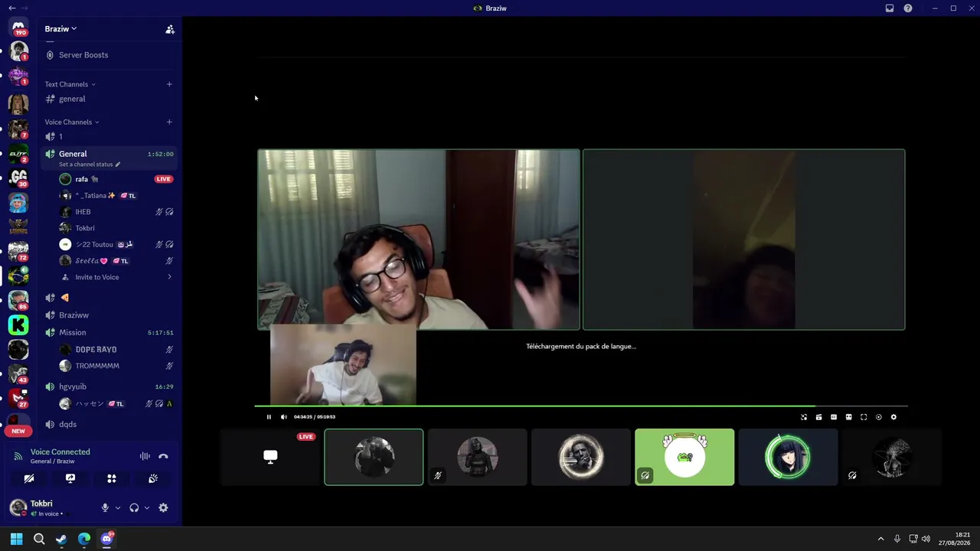This screenshot has width=980, height=551.
Task: Click the NEW unread indicator button
Action: coord(18,431)
